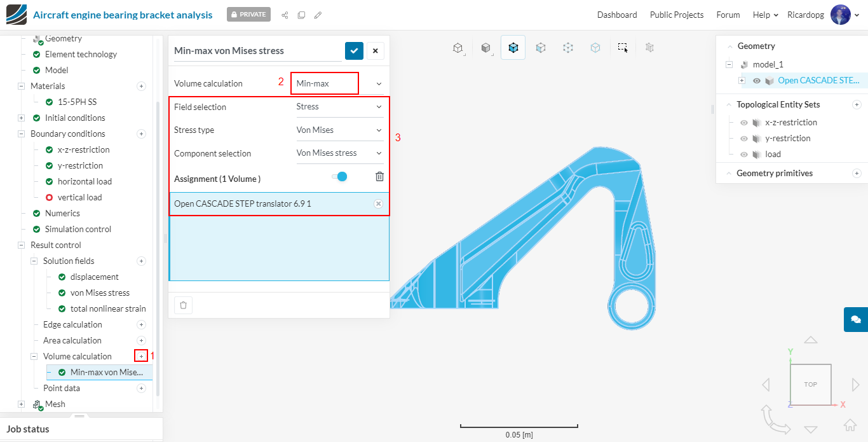Reset view with the home icon
The width and height of the screenshot is (868, 442).
click(850, 425)
